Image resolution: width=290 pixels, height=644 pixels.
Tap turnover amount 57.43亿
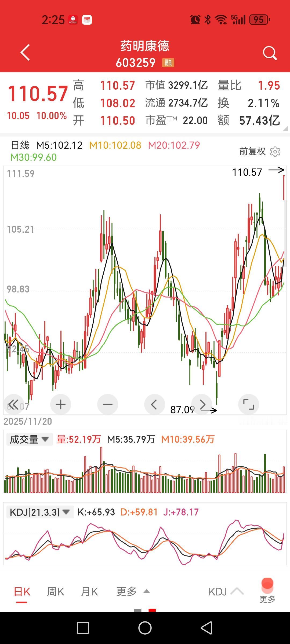pyautogui.click(x=260, y=121)
